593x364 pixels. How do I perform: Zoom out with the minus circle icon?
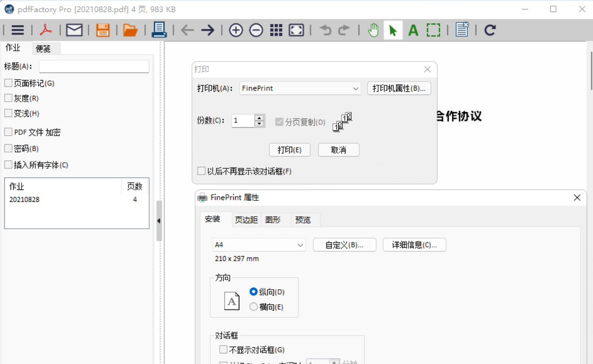(256, 30)
